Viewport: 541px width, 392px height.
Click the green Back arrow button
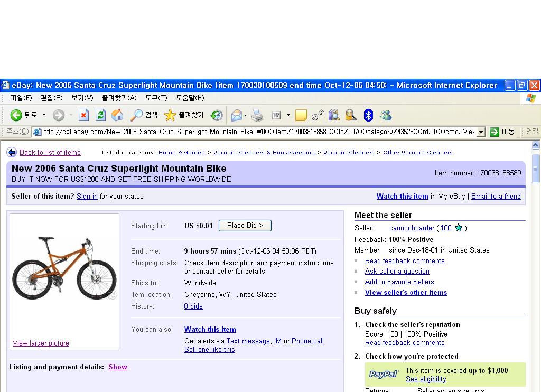pos(16,115)
